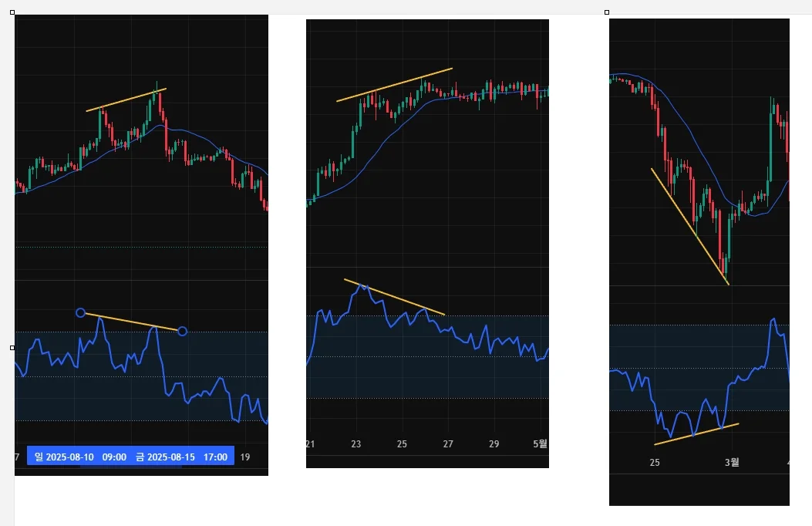Click the 3월 month label on right chart
The height and width of the screenshot is (526, 812).
732,463
